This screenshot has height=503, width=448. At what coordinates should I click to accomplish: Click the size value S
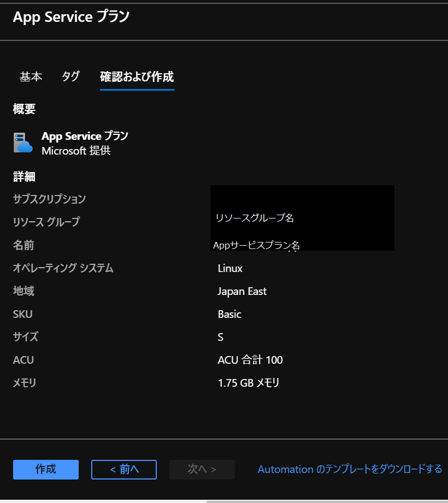coord(221,337)
